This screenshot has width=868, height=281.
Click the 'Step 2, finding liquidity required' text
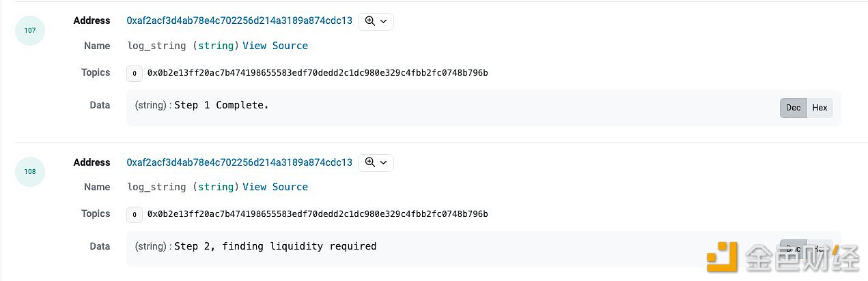coord(275,246)
